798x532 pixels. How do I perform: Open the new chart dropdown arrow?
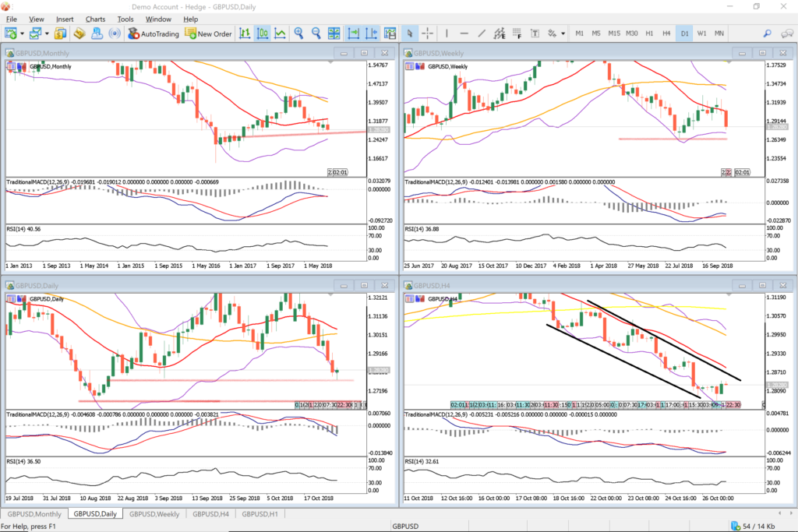pos(23,33)
